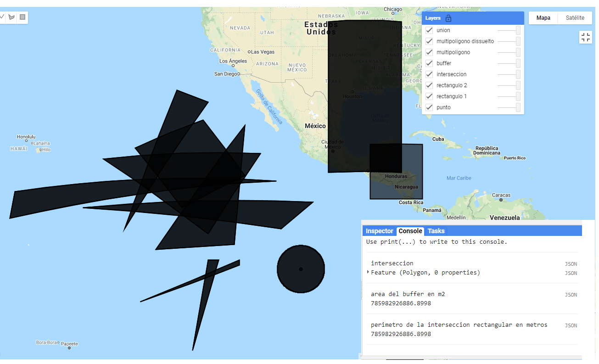Switch to the Inspector tab
The image size is (599, 364).
click(x=379, y=231)
